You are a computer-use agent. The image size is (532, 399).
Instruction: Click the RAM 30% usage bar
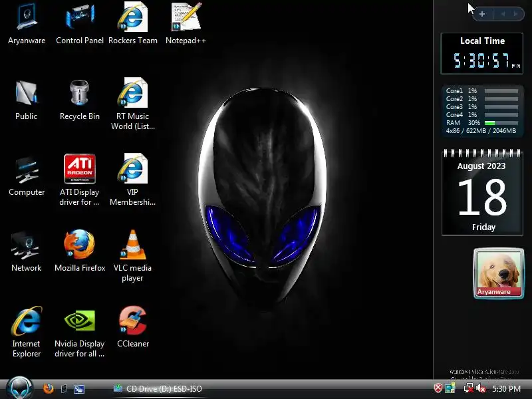click(501, 123)
